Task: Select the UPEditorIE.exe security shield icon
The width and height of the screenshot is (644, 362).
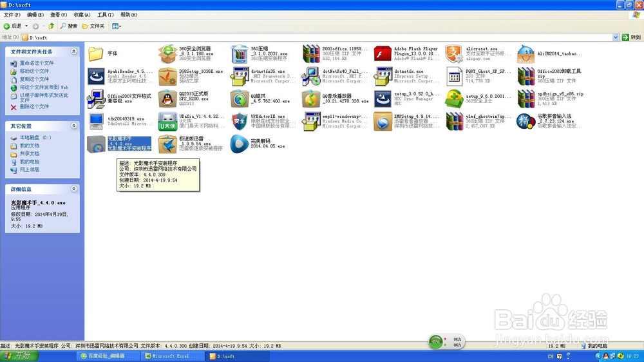Action: click(x=240, y=122)
